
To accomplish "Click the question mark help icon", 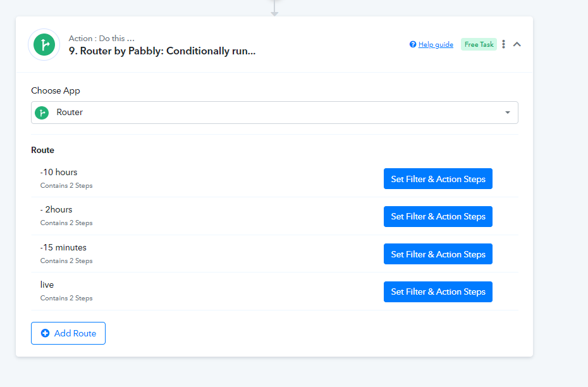I will 413,44.
